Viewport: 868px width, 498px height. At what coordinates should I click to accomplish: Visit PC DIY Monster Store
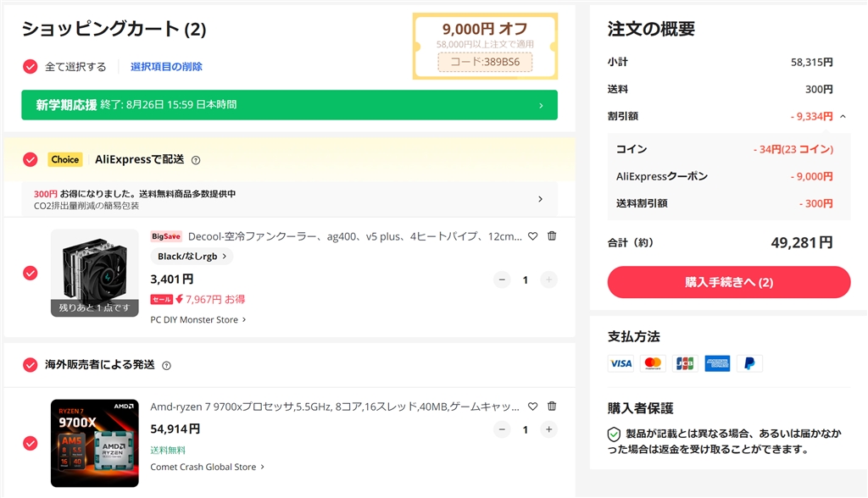pos(198,320)
